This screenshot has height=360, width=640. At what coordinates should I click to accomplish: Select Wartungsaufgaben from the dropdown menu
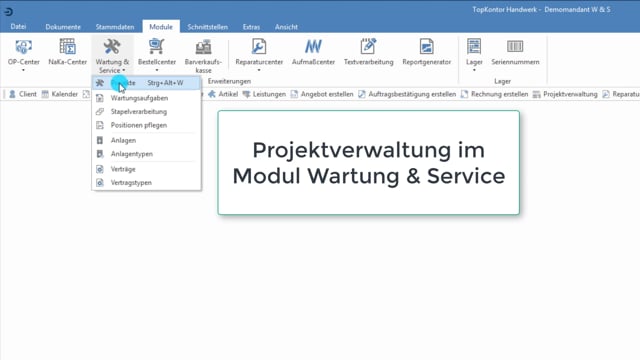click(147, 98)
